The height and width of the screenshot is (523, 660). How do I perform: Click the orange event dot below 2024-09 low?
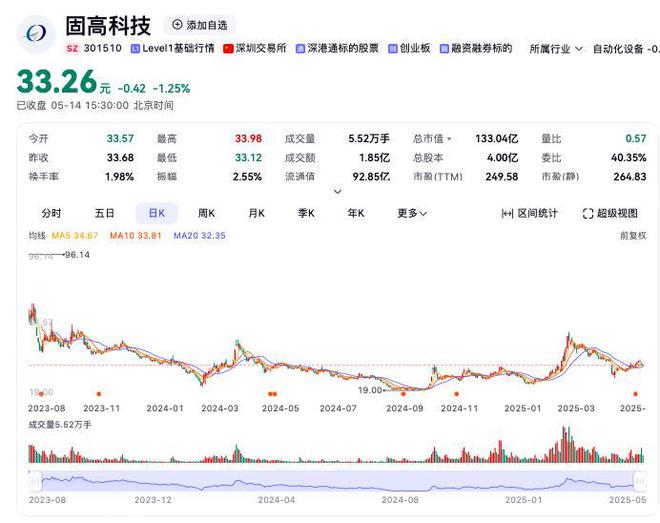(403, 394)
